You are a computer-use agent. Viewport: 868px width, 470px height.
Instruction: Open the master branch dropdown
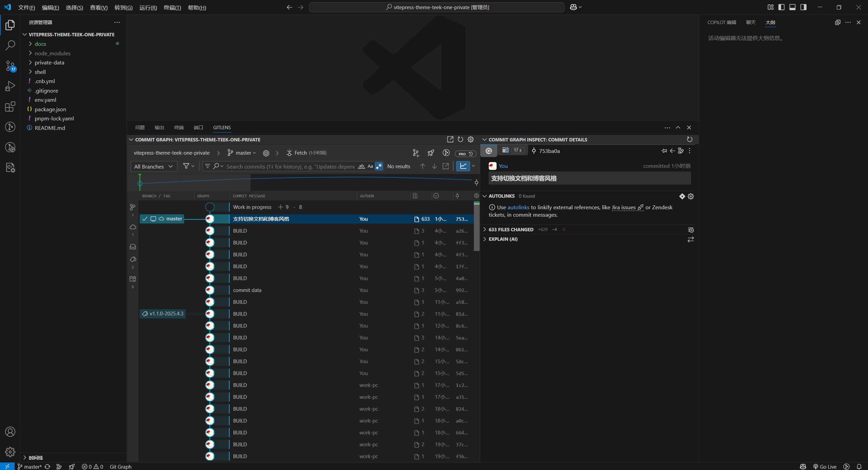242,153
